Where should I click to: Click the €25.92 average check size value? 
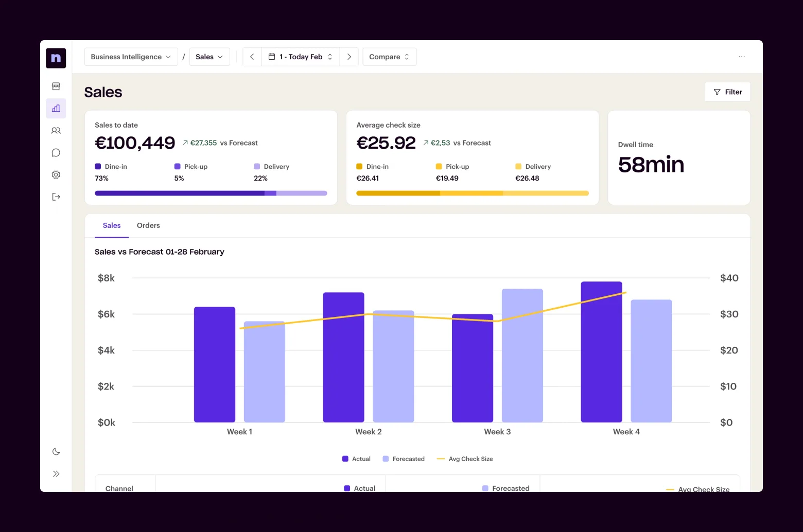386,143
